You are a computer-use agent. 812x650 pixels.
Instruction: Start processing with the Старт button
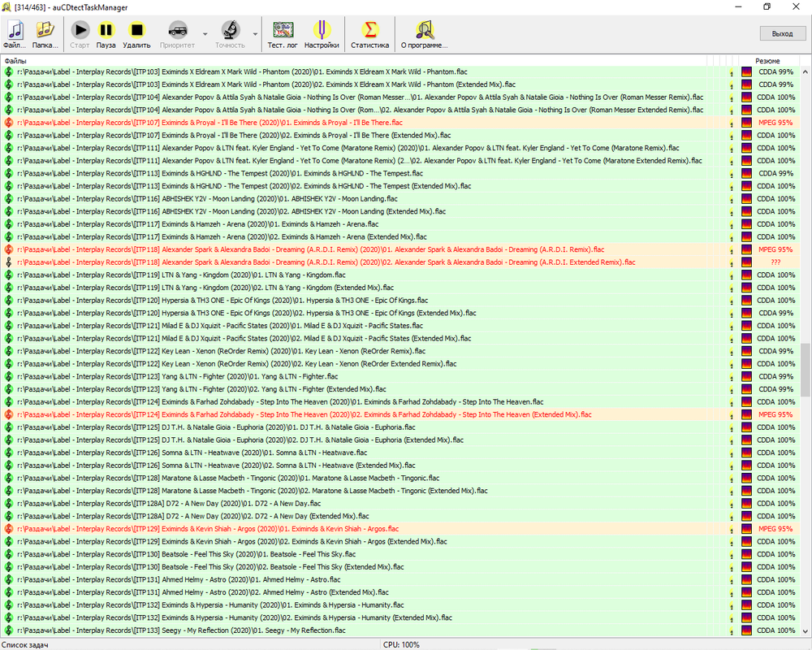tap(80, 34)
